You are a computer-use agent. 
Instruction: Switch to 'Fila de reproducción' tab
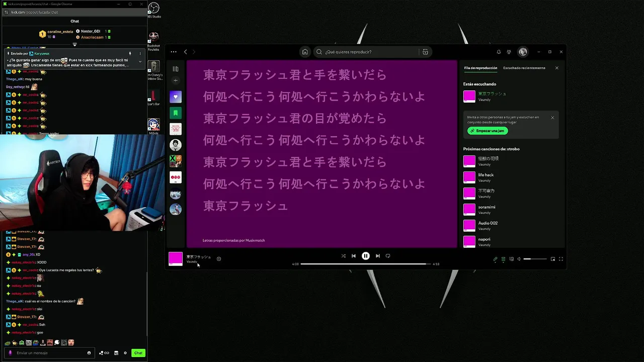(480, 68)
